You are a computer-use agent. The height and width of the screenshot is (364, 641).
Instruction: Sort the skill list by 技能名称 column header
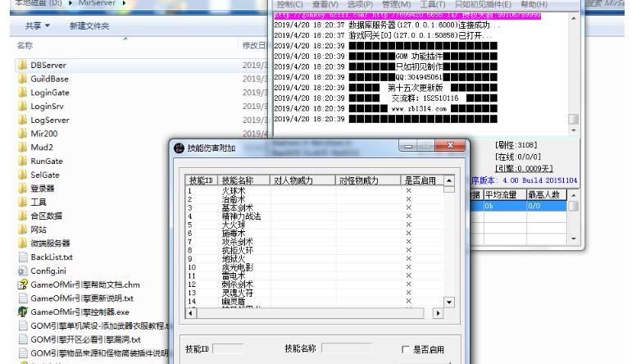tap(239, 180)
